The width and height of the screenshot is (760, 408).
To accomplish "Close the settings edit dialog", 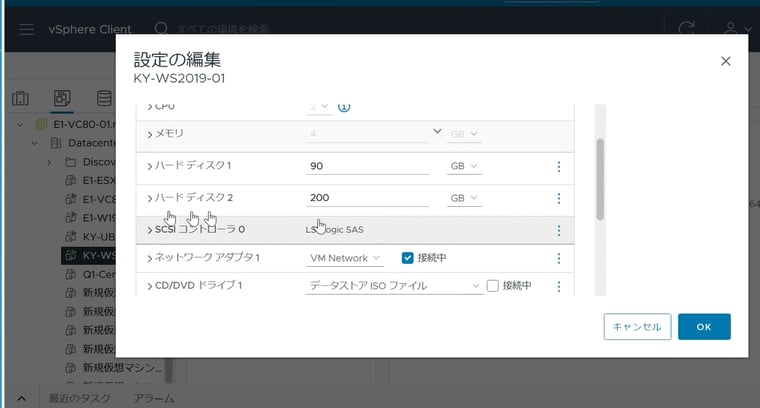I will coord(725,61).
